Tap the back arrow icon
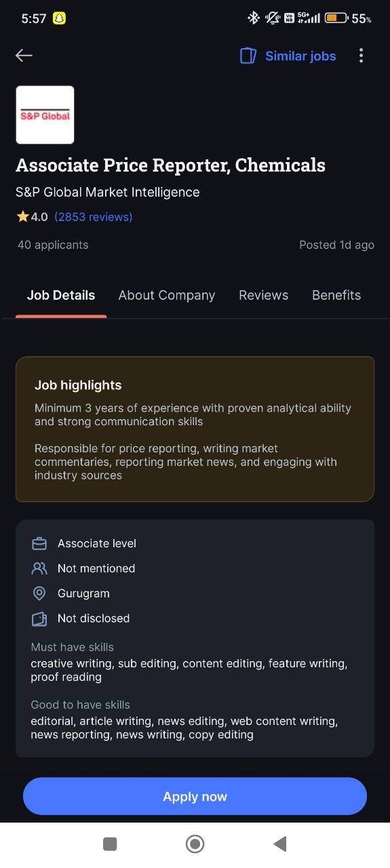Screen dimensions: 390x868 pyautogui.click(x=24, y=56)
